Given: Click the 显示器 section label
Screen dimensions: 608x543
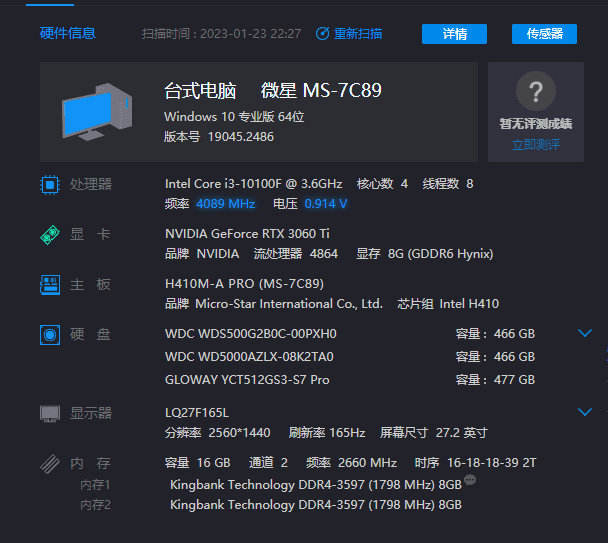Looking at the screenshot, I should click(x=91, y=413).
